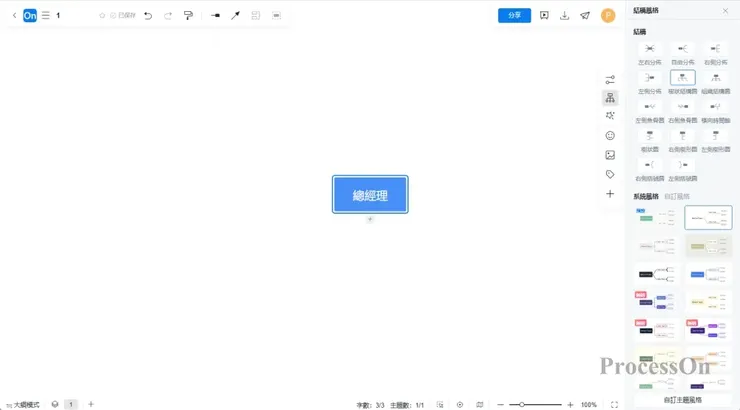
Task: Star this file as a favorite
Action: point(102,16)
